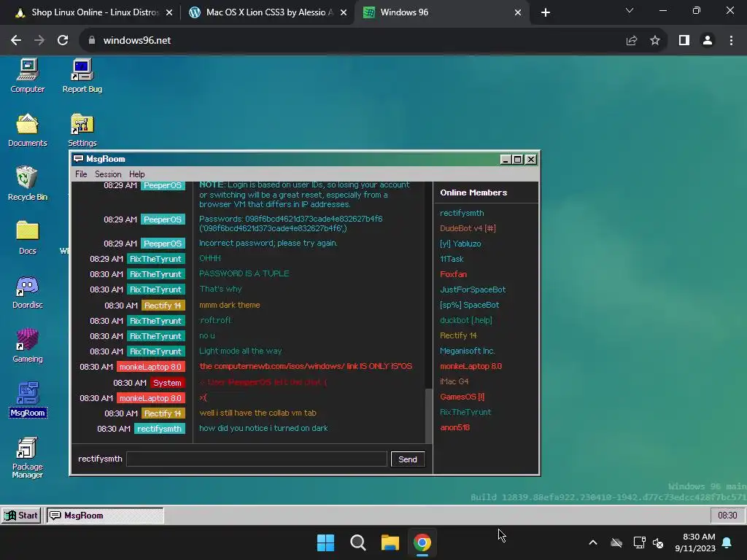Open the Gameing desktop shortcut
This screenshot has height=560, width=747.
click(x=27, y=346)
